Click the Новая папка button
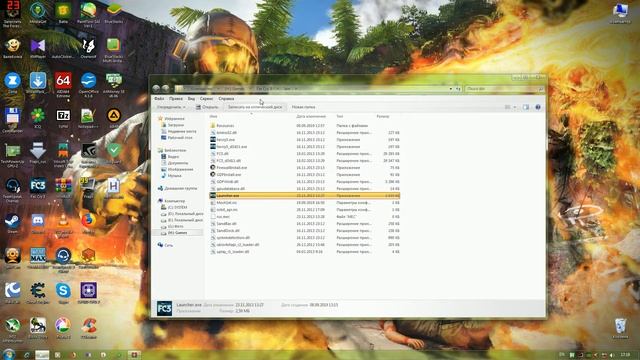This screenshot has width=640, height=360. tap(303, 107)
